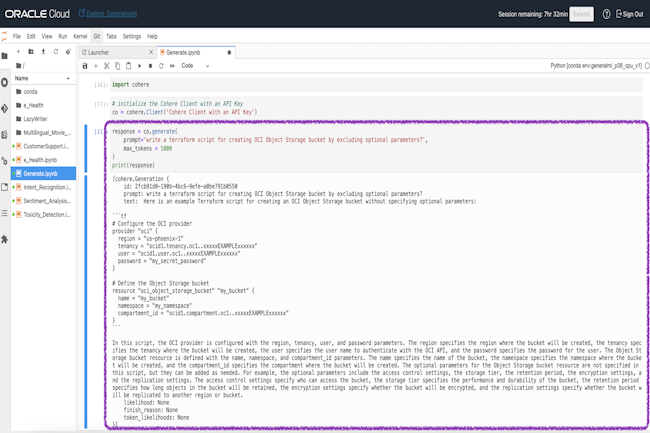The image size is (650, 433).
Task: Click the cohere.Client initialization cell
Action: (376, 108)
